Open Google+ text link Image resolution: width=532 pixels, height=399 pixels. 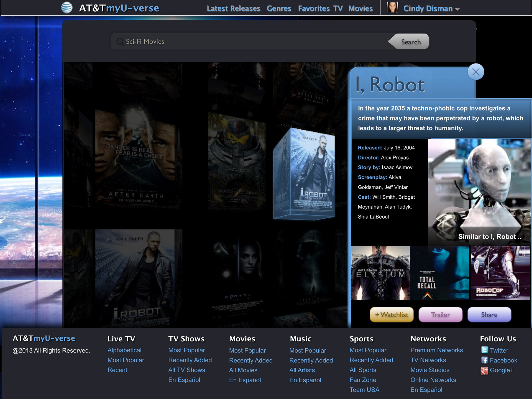pos(502,370)
